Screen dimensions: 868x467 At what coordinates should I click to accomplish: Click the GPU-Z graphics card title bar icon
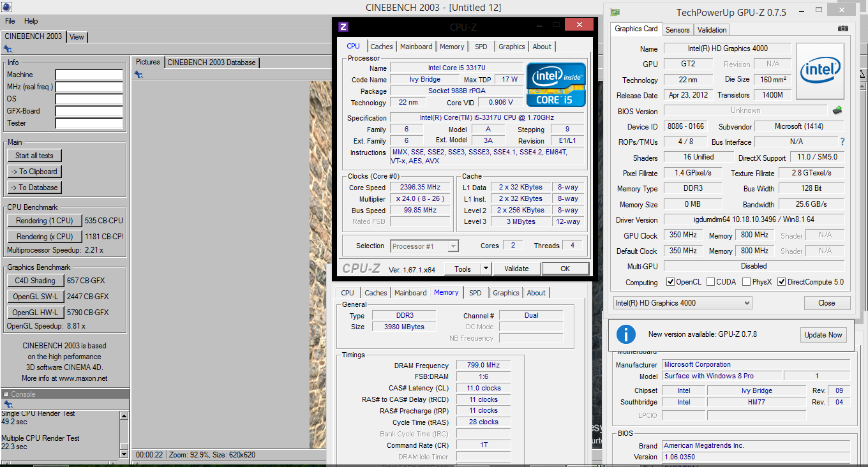click(x=615, y=12)
